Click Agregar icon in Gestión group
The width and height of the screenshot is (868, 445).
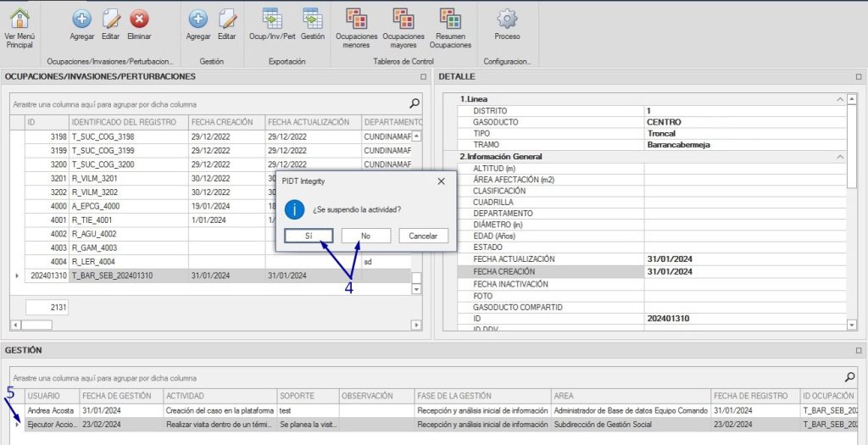[198, 19]
